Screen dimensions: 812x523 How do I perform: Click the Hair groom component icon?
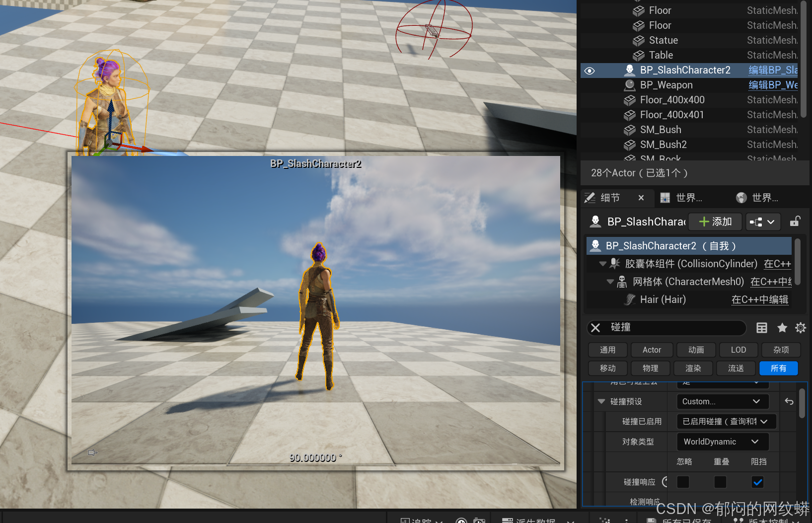coord(630,299)
